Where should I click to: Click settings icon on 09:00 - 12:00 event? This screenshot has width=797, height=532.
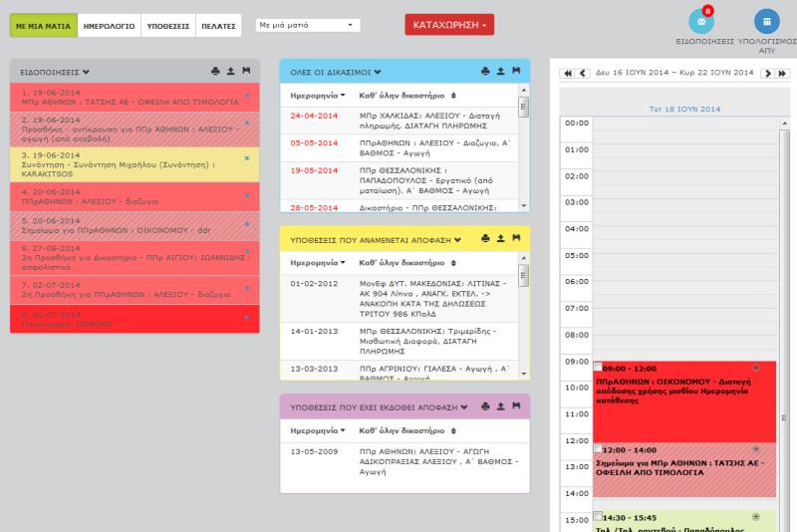tap(756, 368)
